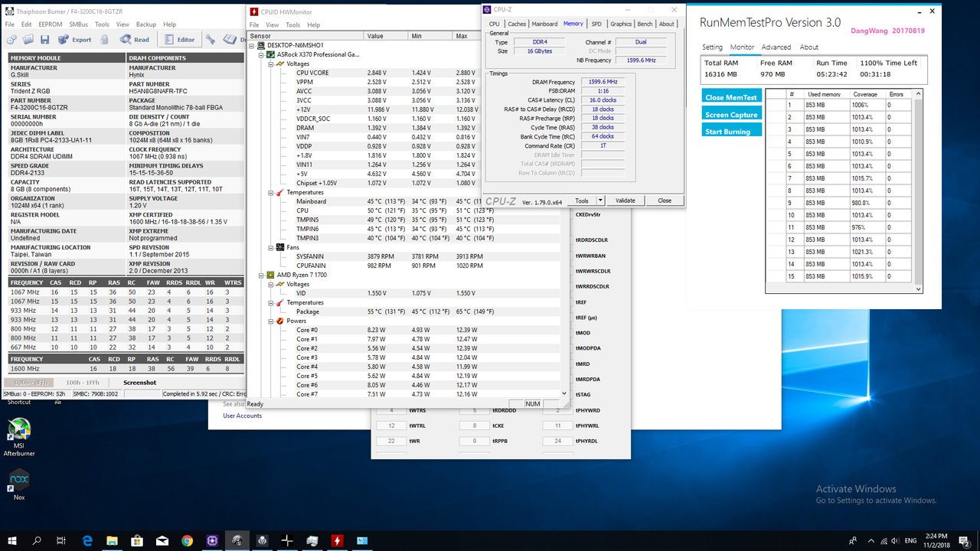Open the Monitor menu in RunMemTestPro
Image resolution: width=980 pixels, height=551 pixels.
[x=742, y=47]
